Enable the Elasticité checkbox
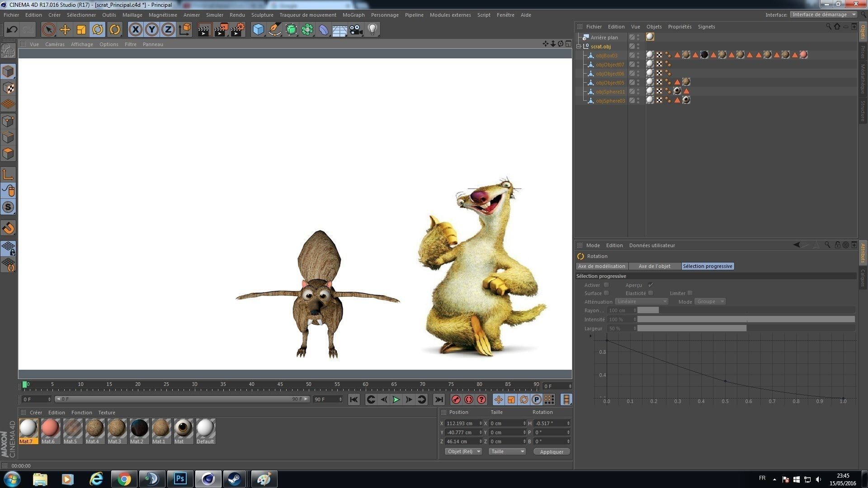Image resolution: width=868 pixels, height=488 pixels. tap(651, 293)
